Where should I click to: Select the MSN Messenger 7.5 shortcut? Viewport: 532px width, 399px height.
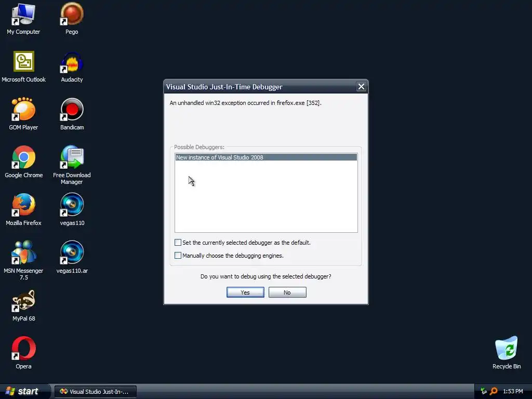click(23, 261)
